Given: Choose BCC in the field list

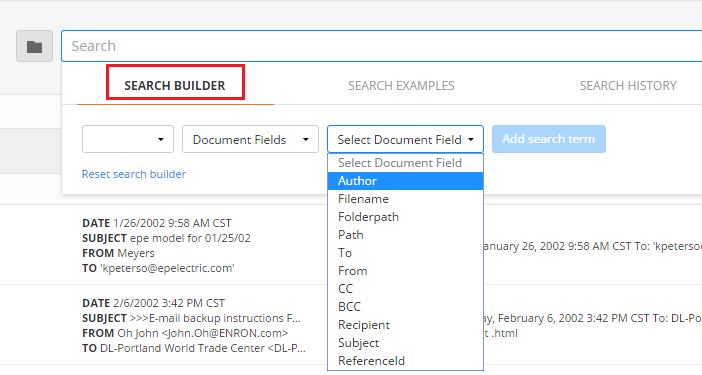Looking at the screenshot, I should 405,307.
